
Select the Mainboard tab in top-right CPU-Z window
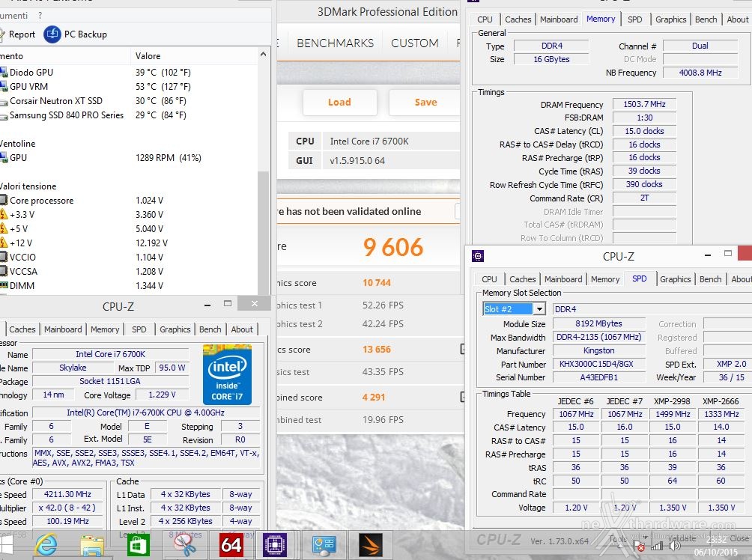coord(559,19)
